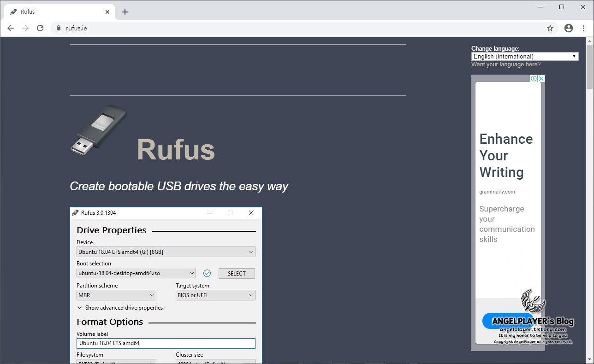Click 'Supercharge your communication skills' ad text
The image size is (594, 364).
(x=507, y=224)
